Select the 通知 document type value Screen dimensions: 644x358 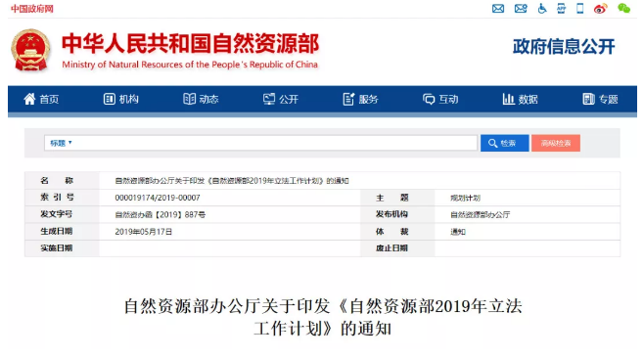tap(458, 232)
